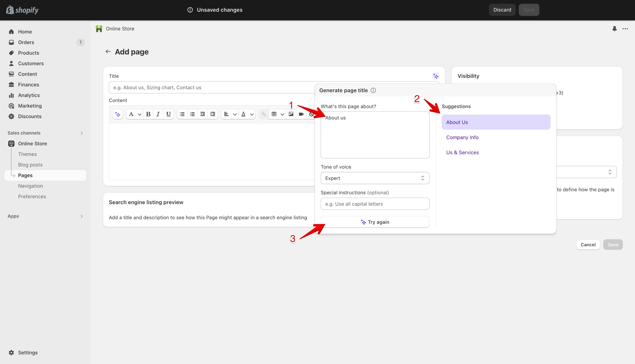Go to Products
635x364 pixels.
click(28, 53)
